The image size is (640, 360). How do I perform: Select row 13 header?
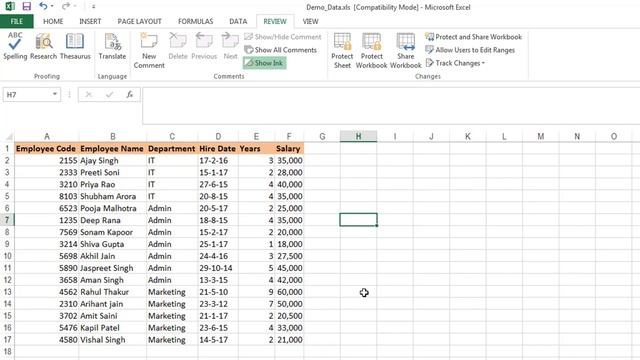click(7, 292)
